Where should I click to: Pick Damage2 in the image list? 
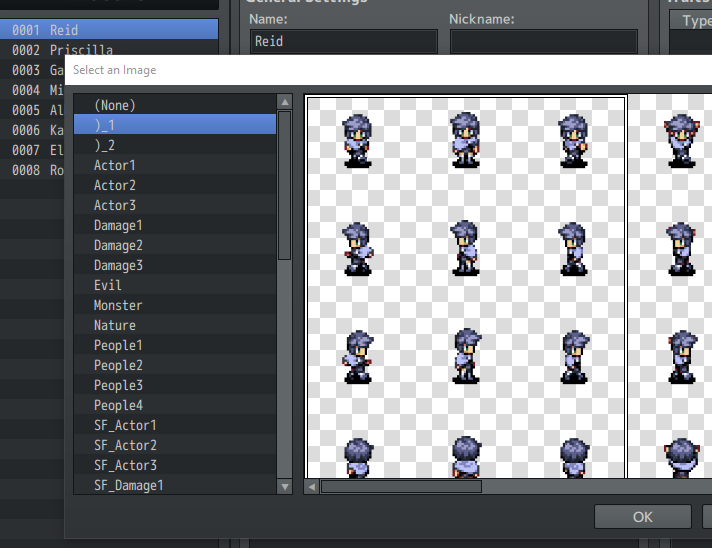click(175, 245)
